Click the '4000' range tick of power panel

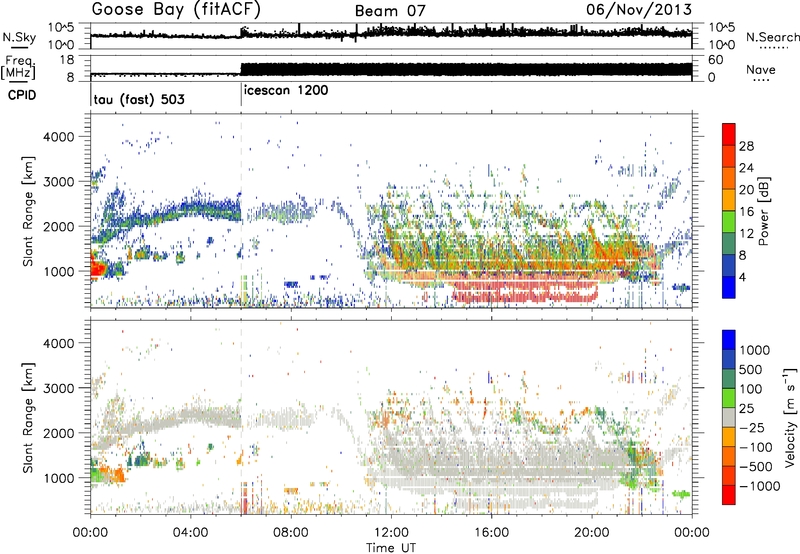tap(58, 137)
